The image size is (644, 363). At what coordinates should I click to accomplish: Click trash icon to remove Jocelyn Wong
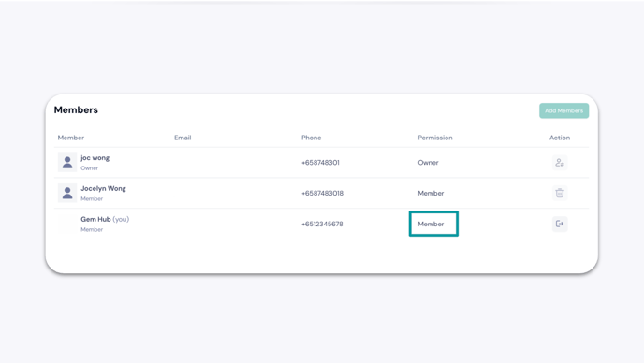tap(560, 193)
